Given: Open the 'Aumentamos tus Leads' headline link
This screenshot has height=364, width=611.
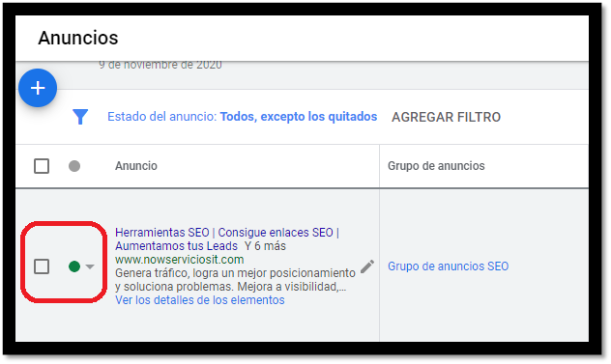Looking at the screenshot, I should point(176,246).
